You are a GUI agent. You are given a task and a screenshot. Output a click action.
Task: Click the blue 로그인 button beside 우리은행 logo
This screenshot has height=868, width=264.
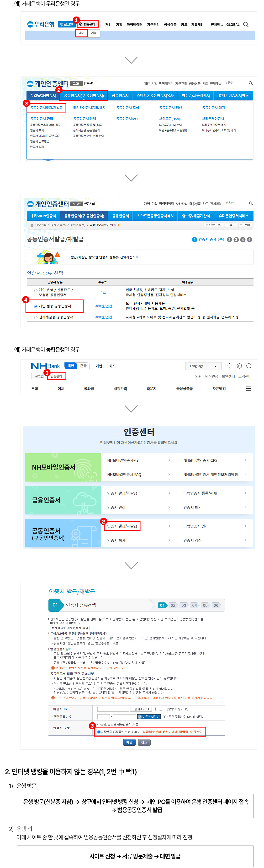click(67, 24)
